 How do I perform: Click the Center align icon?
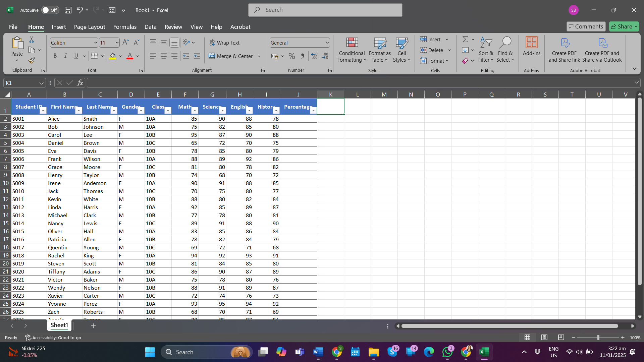coord(164,56)
